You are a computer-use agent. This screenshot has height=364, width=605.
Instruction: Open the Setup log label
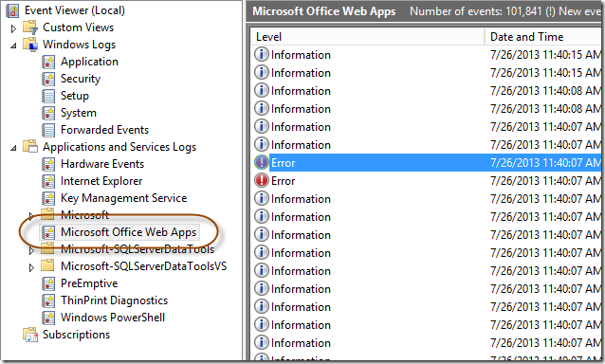point(75,96)
